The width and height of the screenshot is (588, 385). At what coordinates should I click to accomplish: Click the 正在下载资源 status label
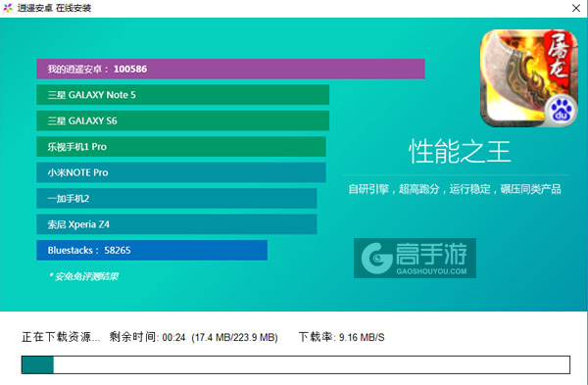click(x=61, y=337)
